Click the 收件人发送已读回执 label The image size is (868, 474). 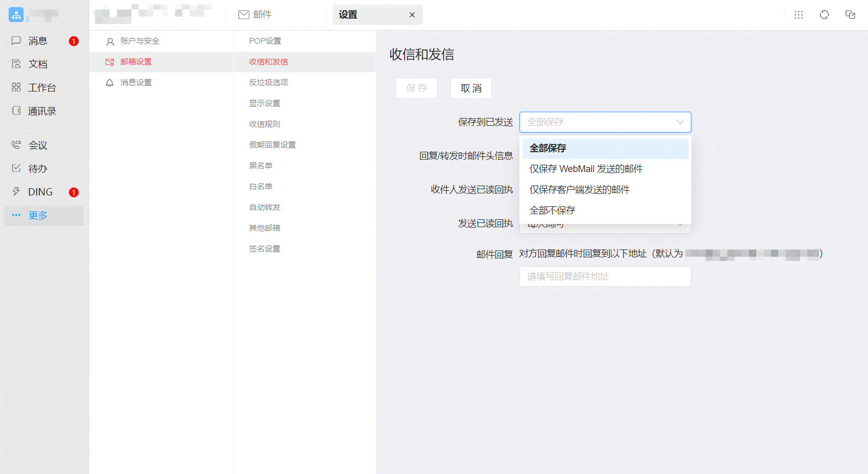(x=472, y=190)
